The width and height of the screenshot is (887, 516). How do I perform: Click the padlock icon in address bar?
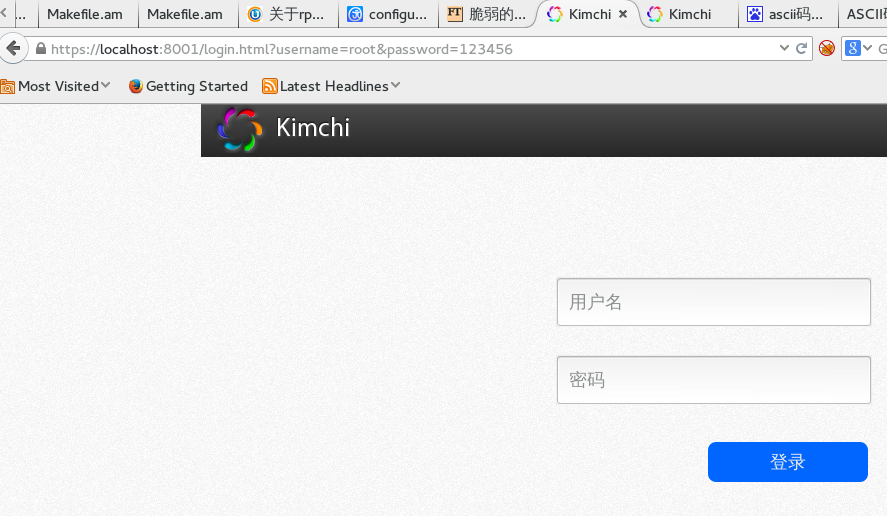pyautogui.click(x=41, y=49)
